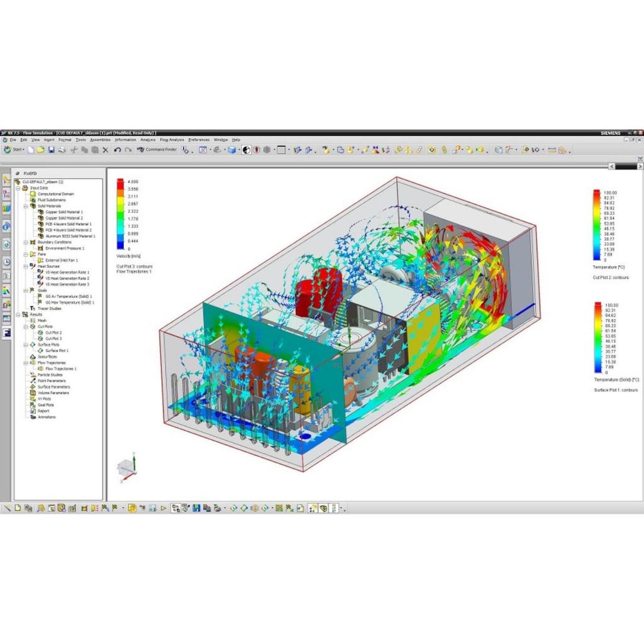Open the Assembly Navigator icon atop sidebar
The image size is (644, 644).
pyautogui.click(x=6, y=180)
